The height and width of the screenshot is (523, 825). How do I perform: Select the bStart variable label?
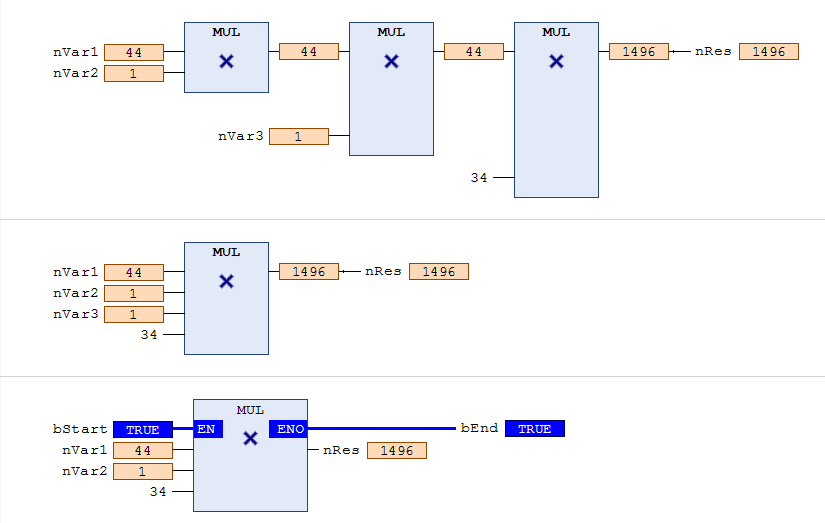tap(80, 429)
